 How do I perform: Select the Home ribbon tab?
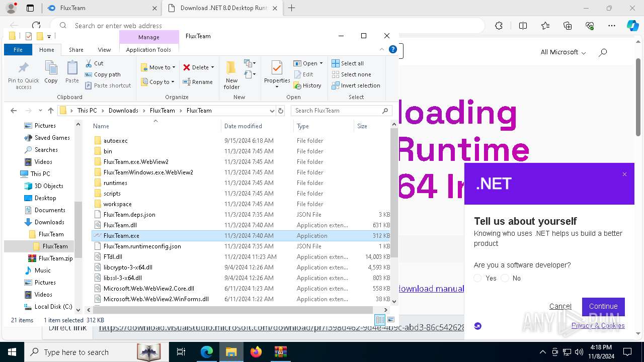coord(47,50)
